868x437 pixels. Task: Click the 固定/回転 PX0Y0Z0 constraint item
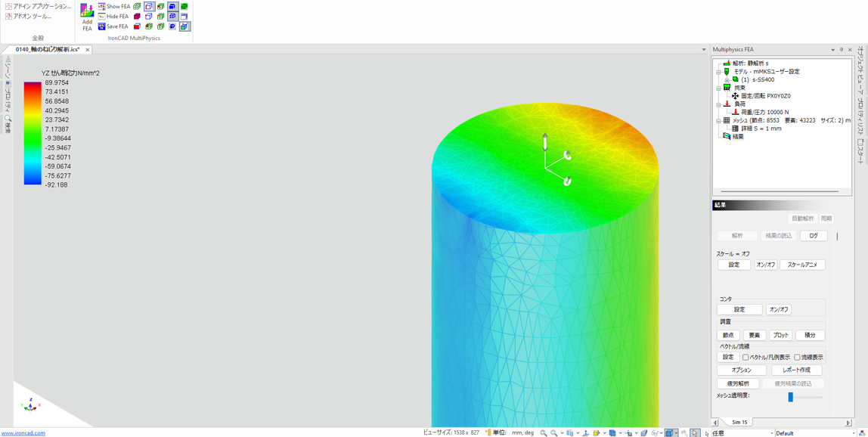765,96
